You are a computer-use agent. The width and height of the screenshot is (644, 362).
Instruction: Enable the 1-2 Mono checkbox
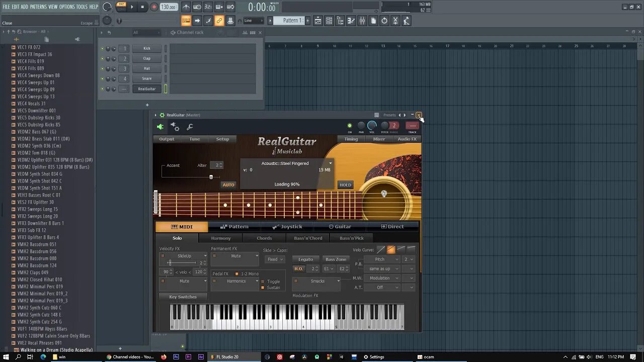[x=237, y=274]
